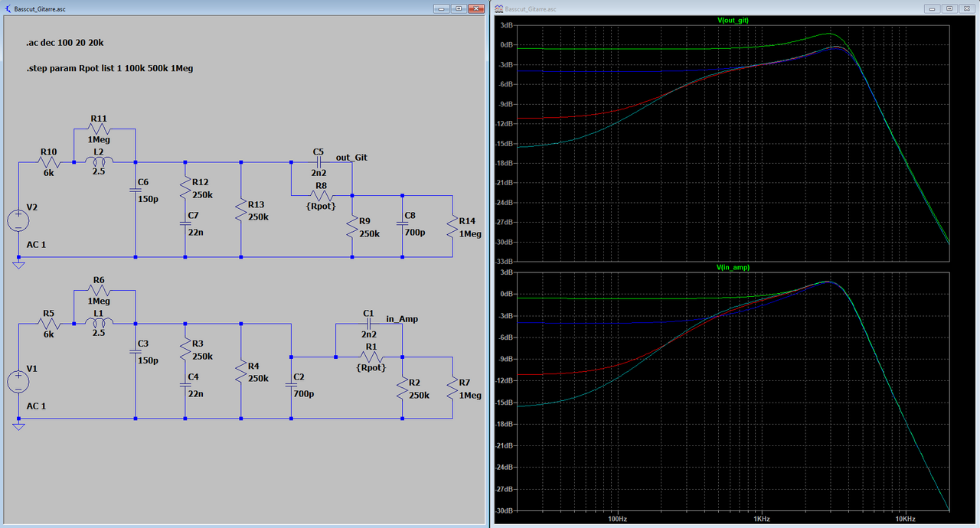
Task: Select the L2 inductor symbol
Action: tap(99, 161)
